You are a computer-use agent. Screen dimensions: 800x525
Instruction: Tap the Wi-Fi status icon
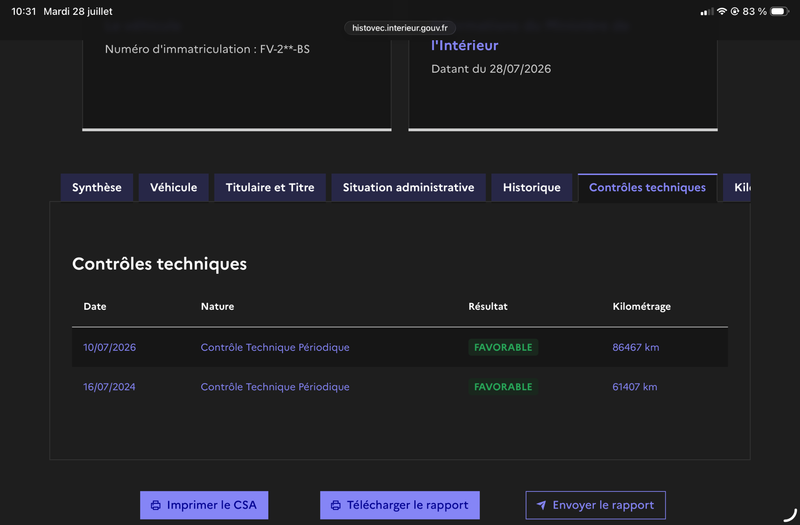coord(721,11)
